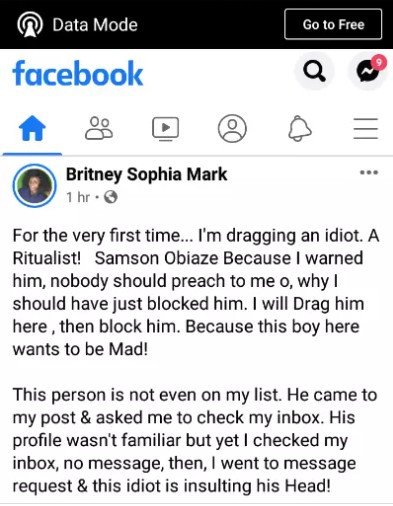This screenshot has height=506, width=393.
Task: Open Facebook search magnifier icon
Action: (314, 71)
